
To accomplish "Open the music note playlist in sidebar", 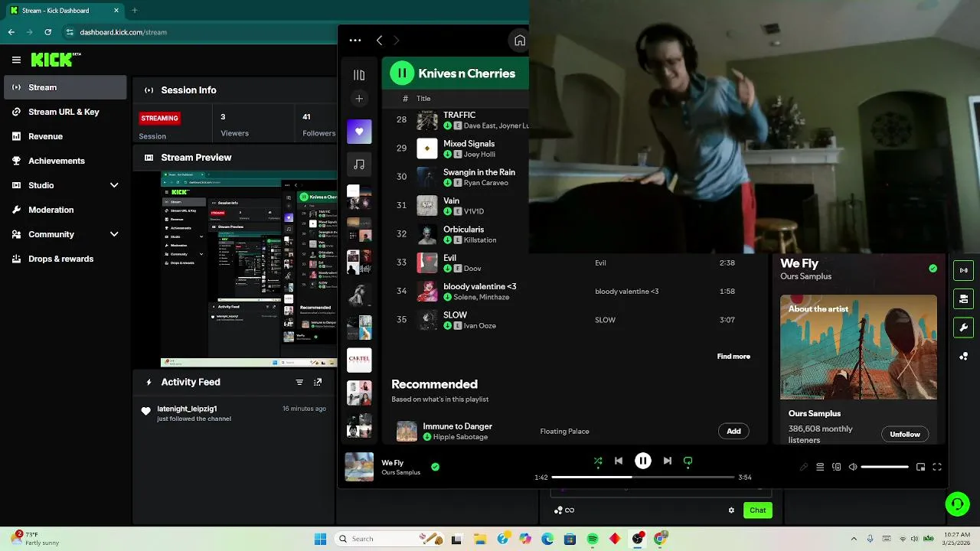I will pyautogui.click(x=359, y=164).
